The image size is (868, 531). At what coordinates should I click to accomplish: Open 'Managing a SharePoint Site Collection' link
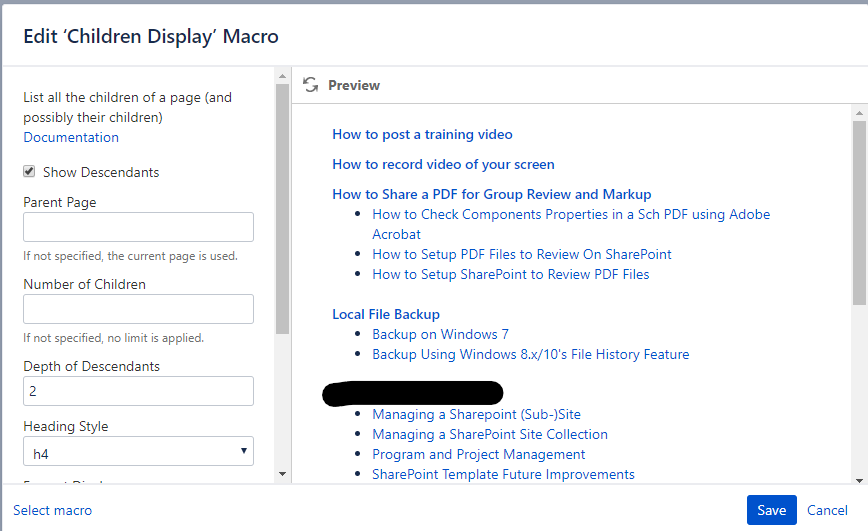(490, 434)
